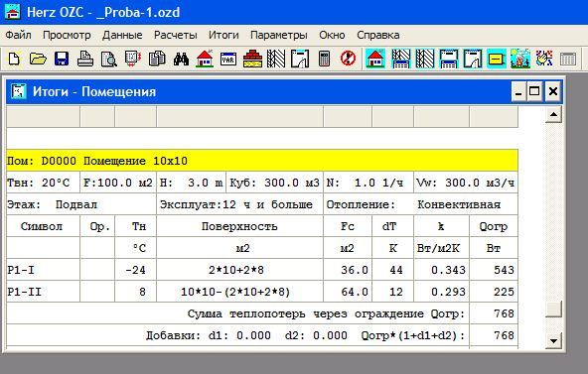
Task: Create a new file with the blank page icon
Action: point(14,59)
